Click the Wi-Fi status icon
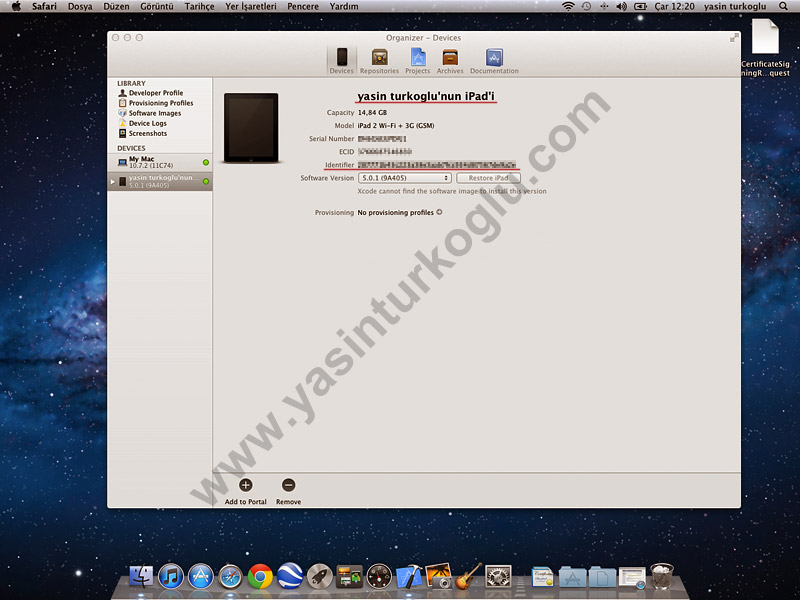The image size is (800, 600). (568, 6)
